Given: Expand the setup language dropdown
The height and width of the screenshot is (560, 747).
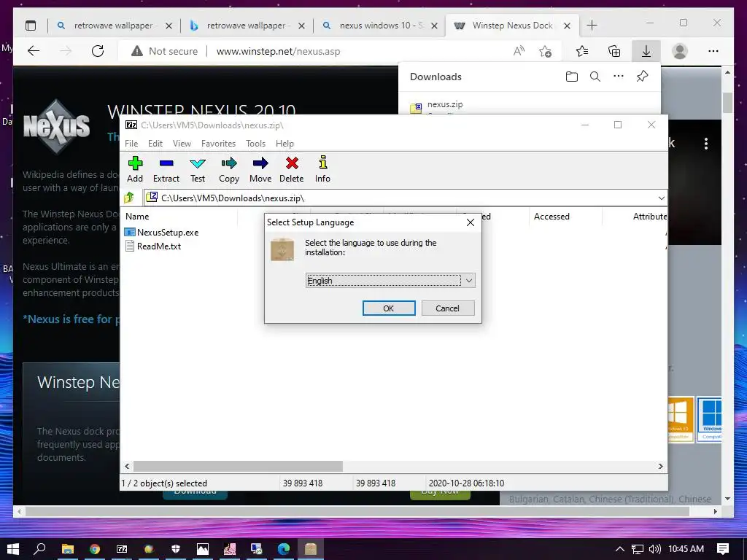Looking at the screenshot, I should coord(469,281).
